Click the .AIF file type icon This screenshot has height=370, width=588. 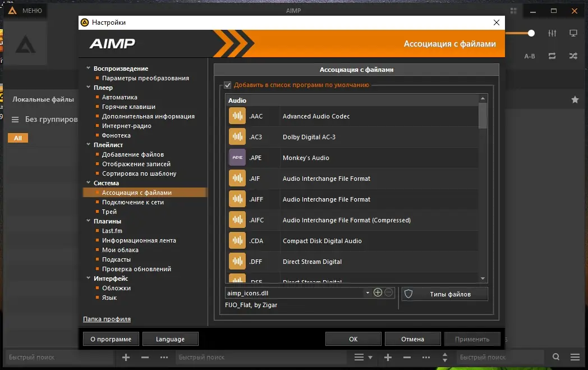pos(237,178)
